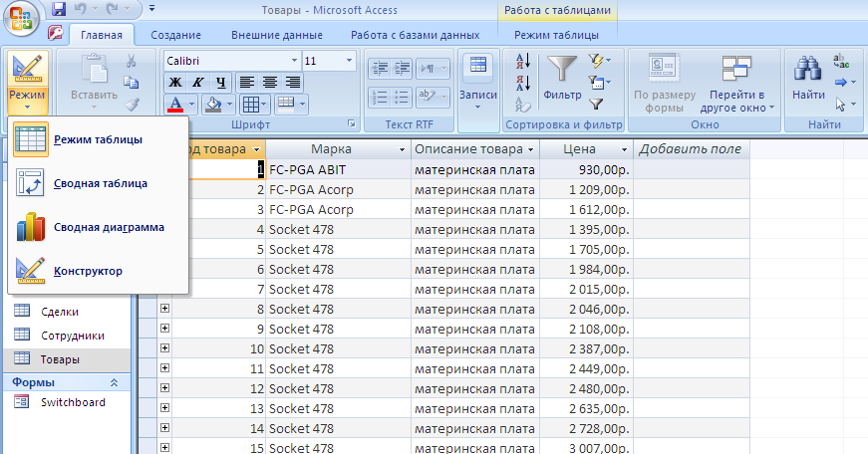
Task: Align text to the left
Action: pos(247,83)
